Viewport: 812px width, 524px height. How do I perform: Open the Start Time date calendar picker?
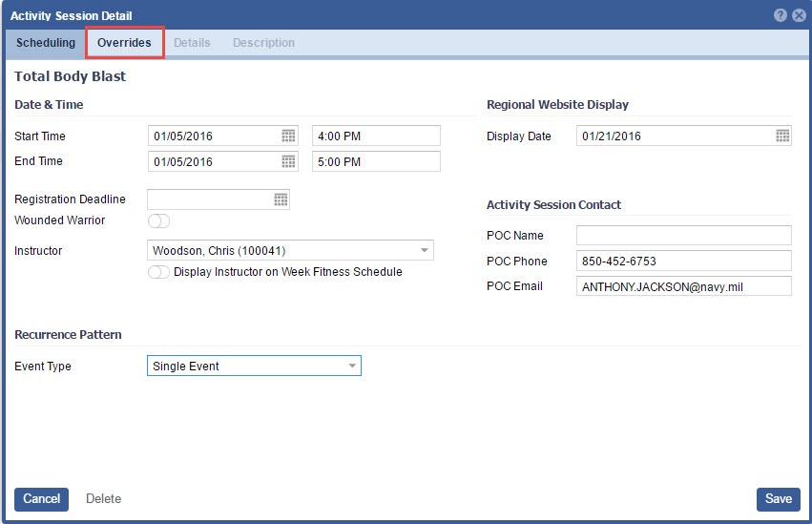(288, 136)
